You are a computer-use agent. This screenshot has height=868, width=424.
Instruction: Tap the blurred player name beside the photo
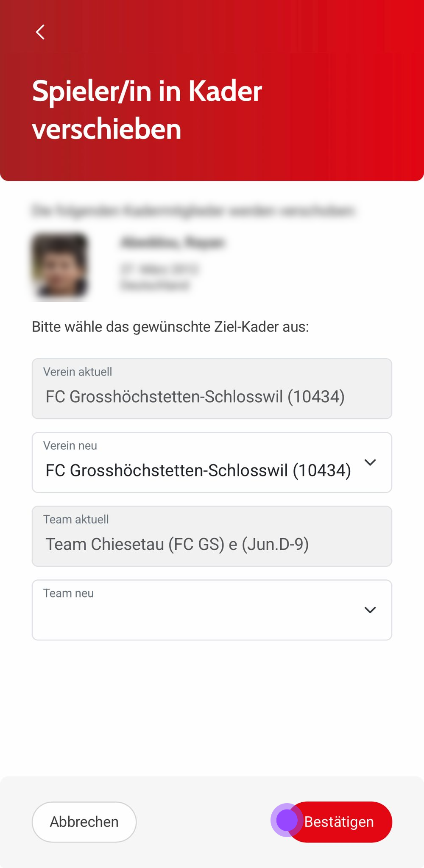point(173,242)
